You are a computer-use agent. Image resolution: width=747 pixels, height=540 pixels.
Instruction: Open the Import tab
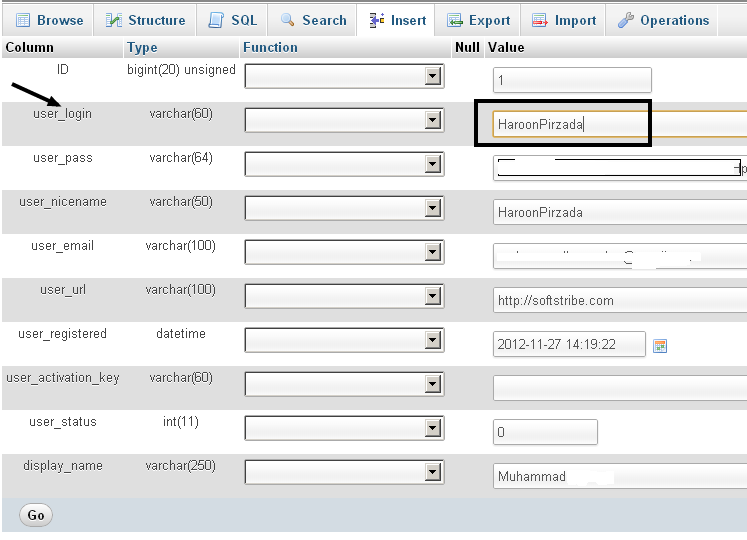click(563, 20)
